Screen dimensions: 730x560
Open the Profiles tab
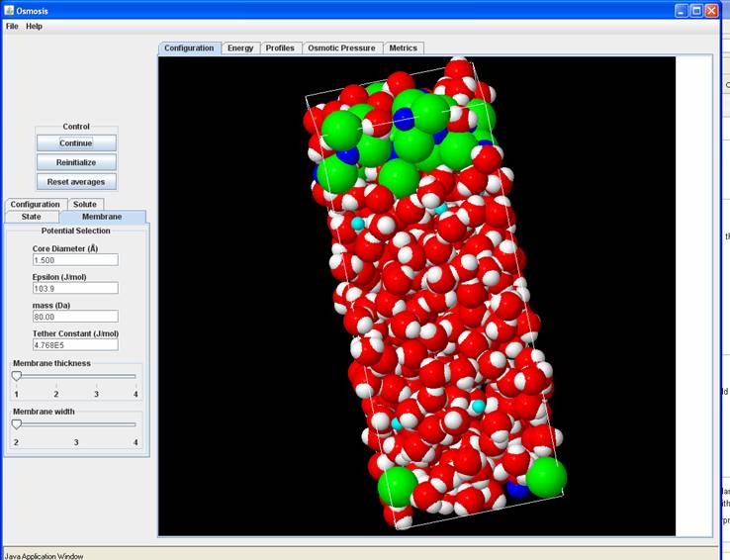coord(280,47)
